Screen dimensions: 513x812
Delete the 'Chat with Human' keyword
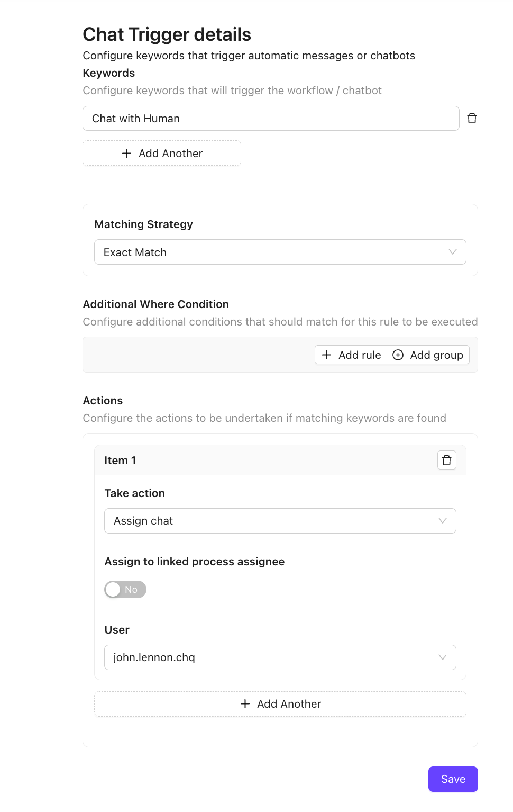[x=472, y=119]
